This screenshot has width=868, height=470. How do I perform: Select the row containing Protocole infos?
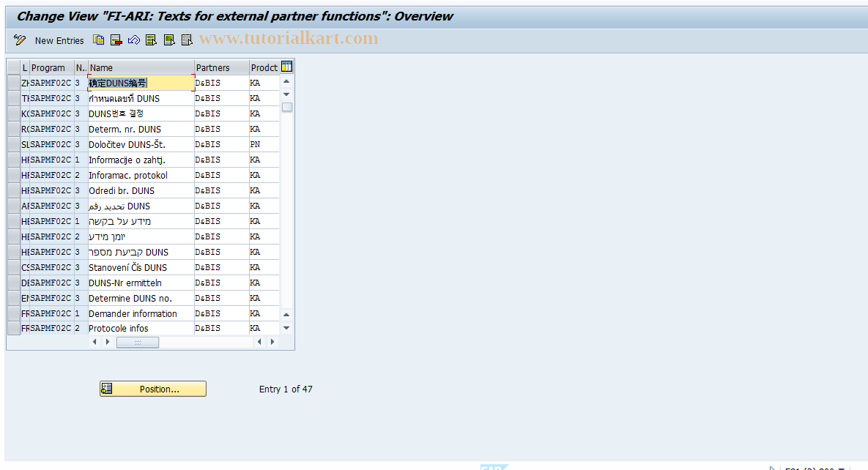[14, 328]
